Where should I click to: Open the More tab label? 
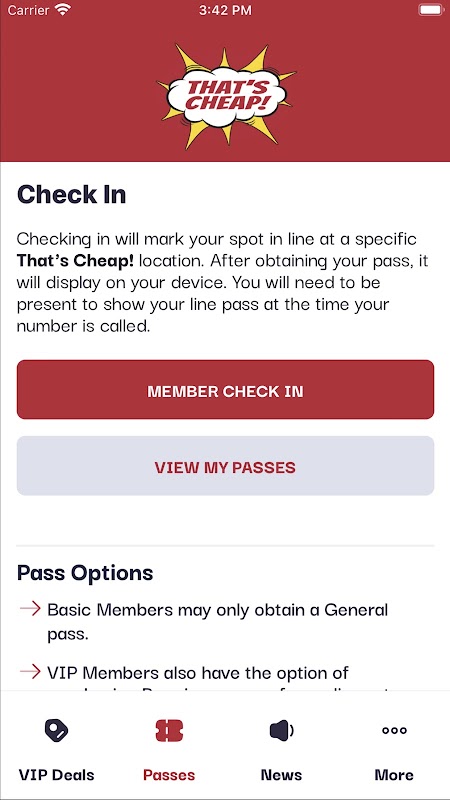click(394, 774)
